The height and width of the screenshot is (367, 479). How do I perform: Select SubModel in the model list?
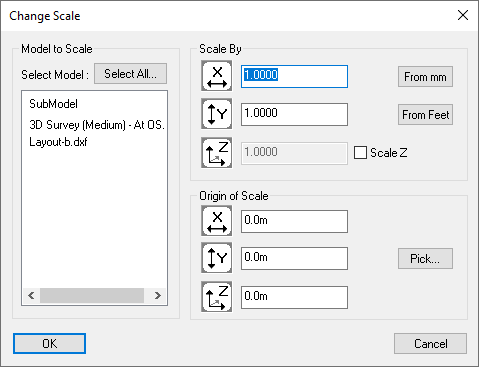(53, 104)
